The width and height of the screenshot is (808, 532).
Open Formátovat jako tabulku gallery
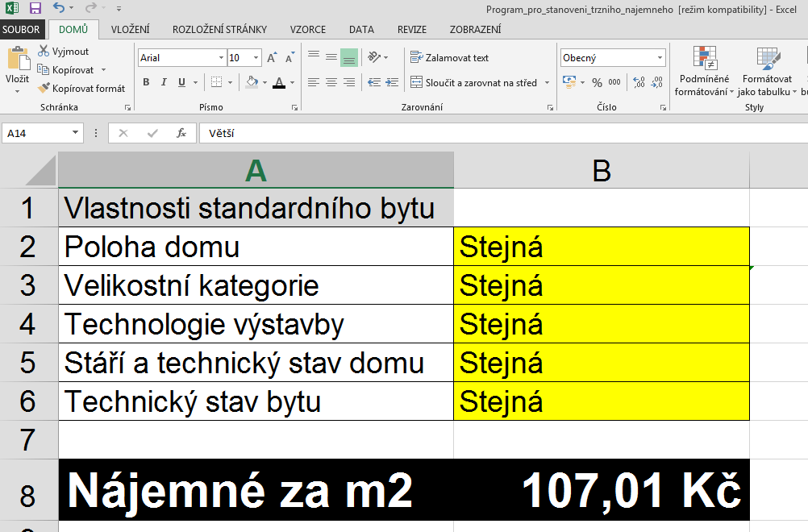point(767,71)
